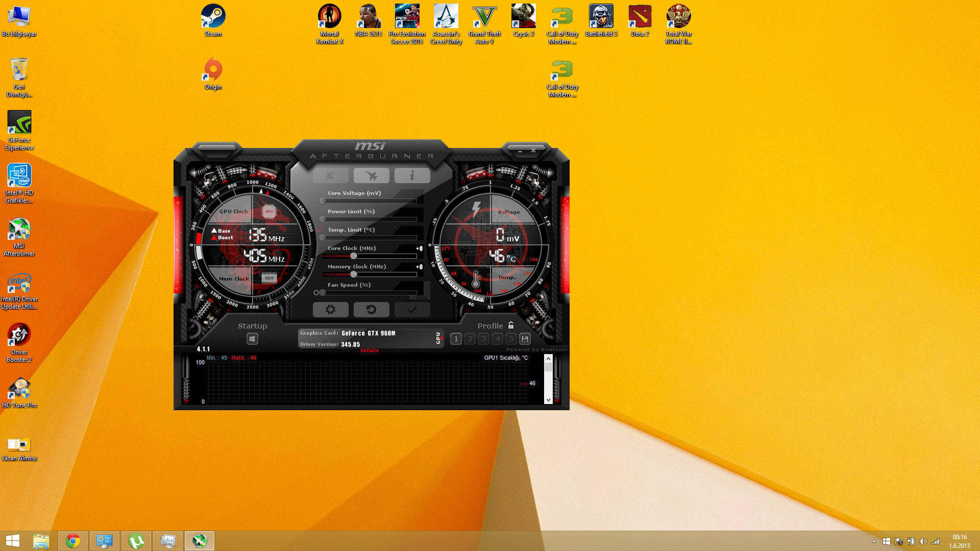
Task: Select HD Tune Pro desktop icon
Action: (19, 393)
